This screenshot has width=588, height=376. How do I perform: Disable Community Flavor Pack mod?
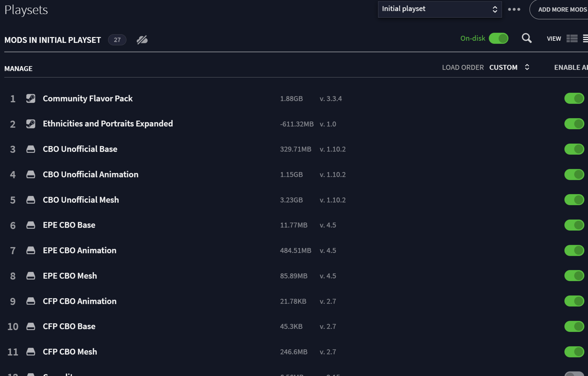574,99
